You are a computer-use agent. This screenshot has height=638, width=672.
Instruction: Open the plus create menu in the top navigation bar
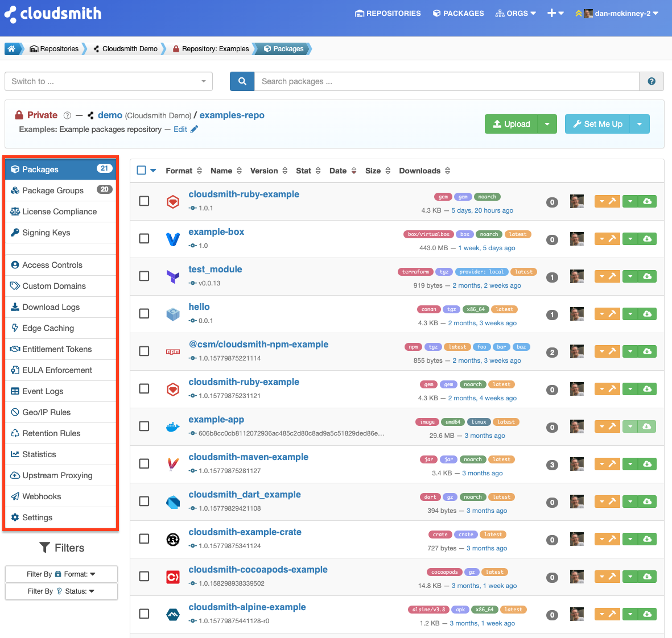point(555,14)
